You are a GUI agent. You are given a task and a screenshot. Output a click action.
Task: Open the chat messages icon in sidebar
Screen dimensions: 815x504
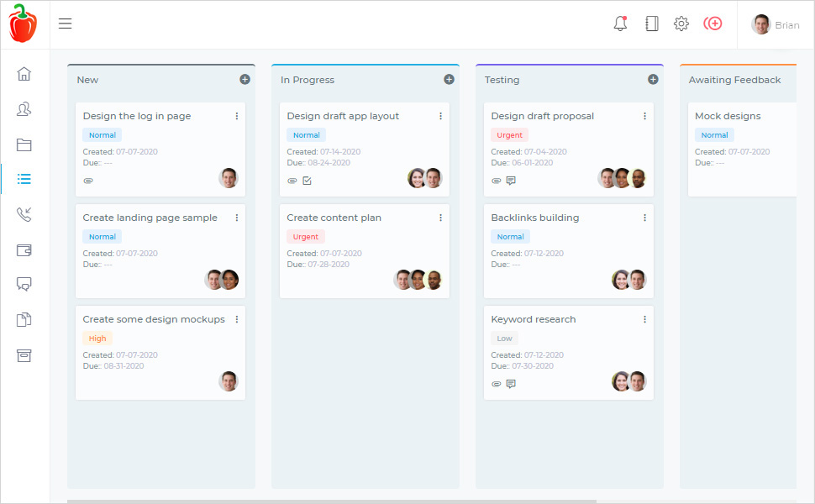(x=24, y=284)
